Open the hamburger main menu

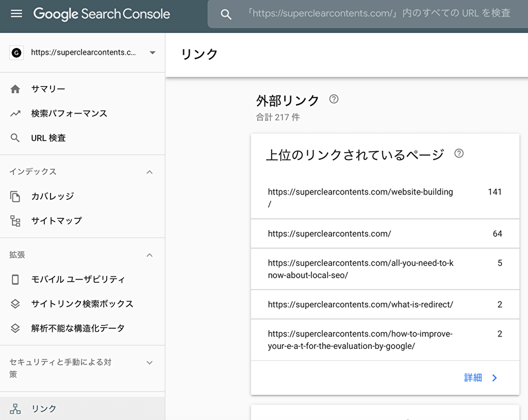[x=16, y=14]
